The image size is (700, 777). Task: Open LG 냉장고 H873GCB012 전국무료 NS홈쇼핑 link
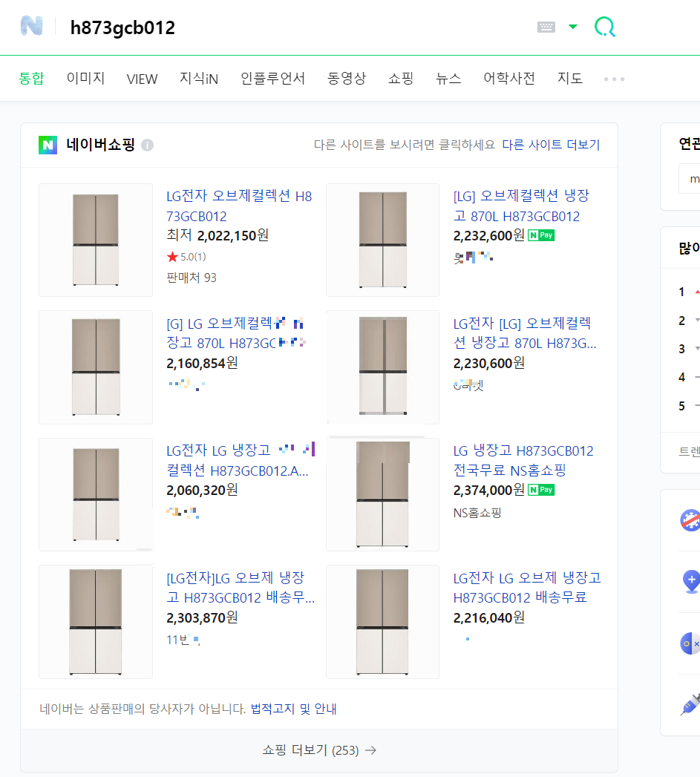pyautogui.click(x=523, y=460)
